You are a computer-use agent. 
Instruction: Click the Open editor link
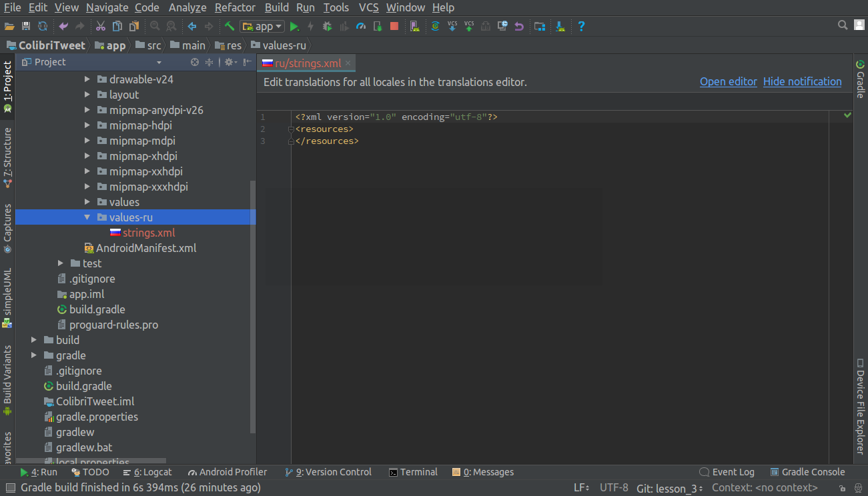[728, 81]
